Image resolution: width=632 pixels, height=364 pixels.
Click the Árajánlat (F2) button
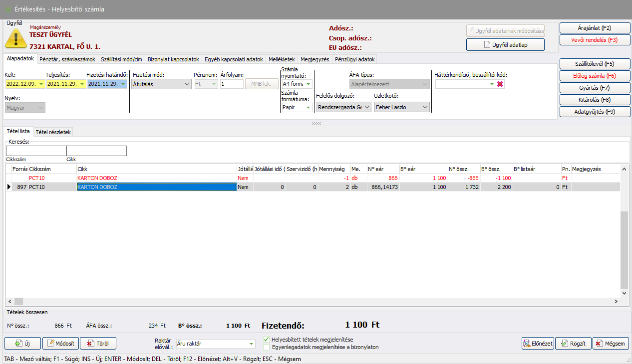pyautogui.click(x=595, y=28)
